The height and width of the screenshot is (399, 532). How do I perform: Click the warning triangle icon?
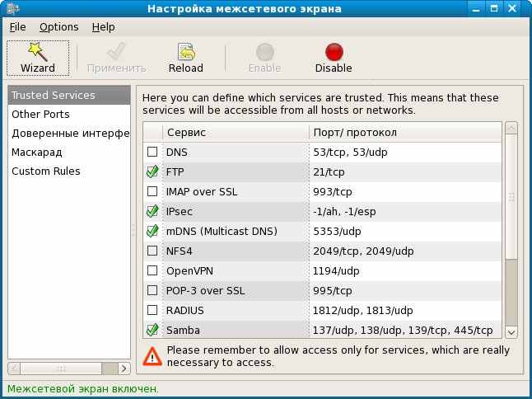tap(152, 356)
